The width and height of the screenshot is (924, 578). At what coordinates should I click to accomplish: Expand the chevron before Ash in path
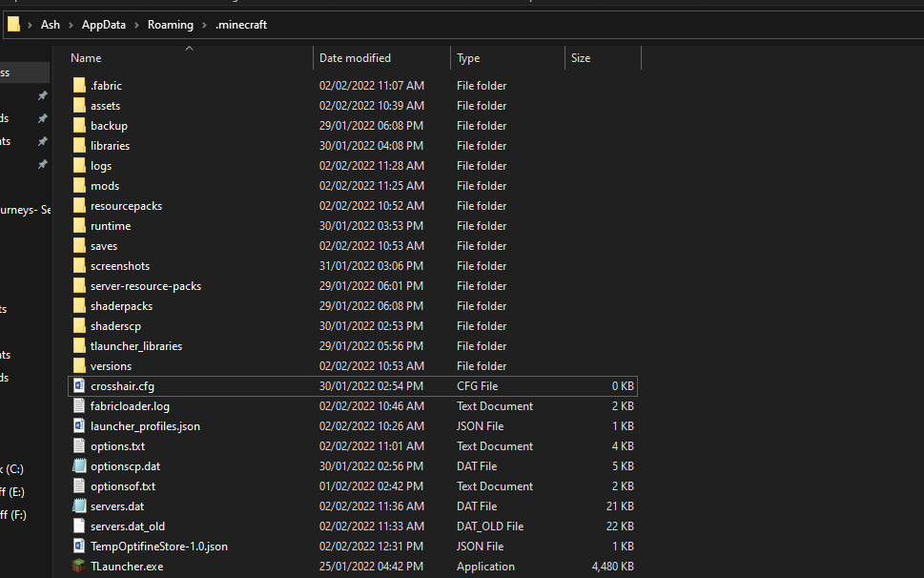pos(30,25)
